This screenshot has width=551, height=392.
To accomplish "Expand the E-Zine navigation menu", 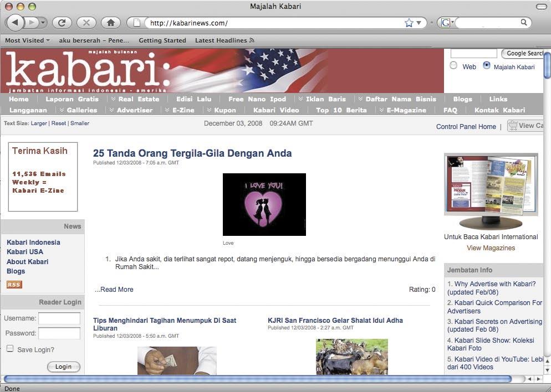I will tap(180, 110).
